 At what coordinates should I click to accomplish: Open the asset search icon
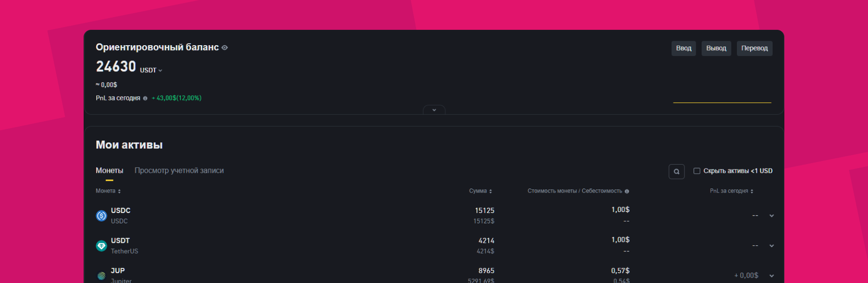click(x=676, y=171)
